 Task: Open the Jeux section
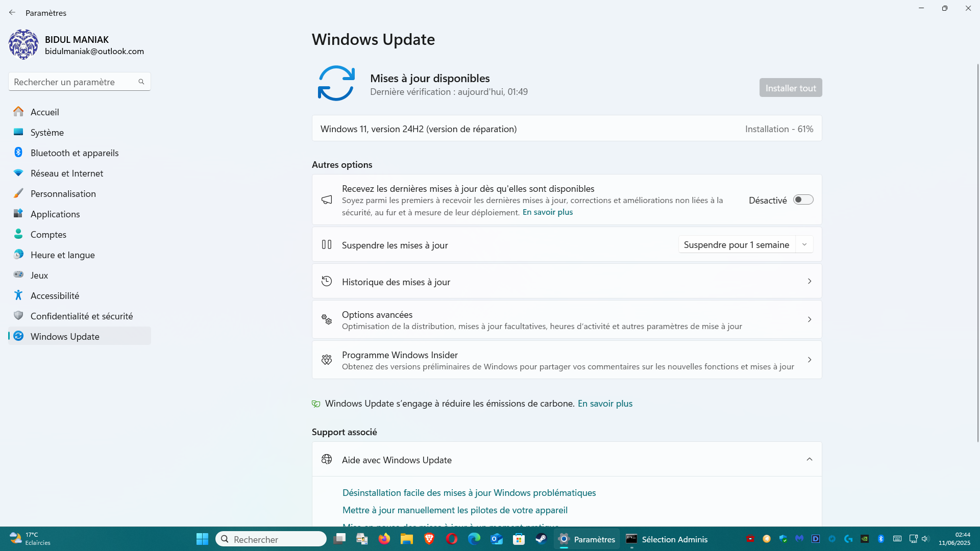79,275
